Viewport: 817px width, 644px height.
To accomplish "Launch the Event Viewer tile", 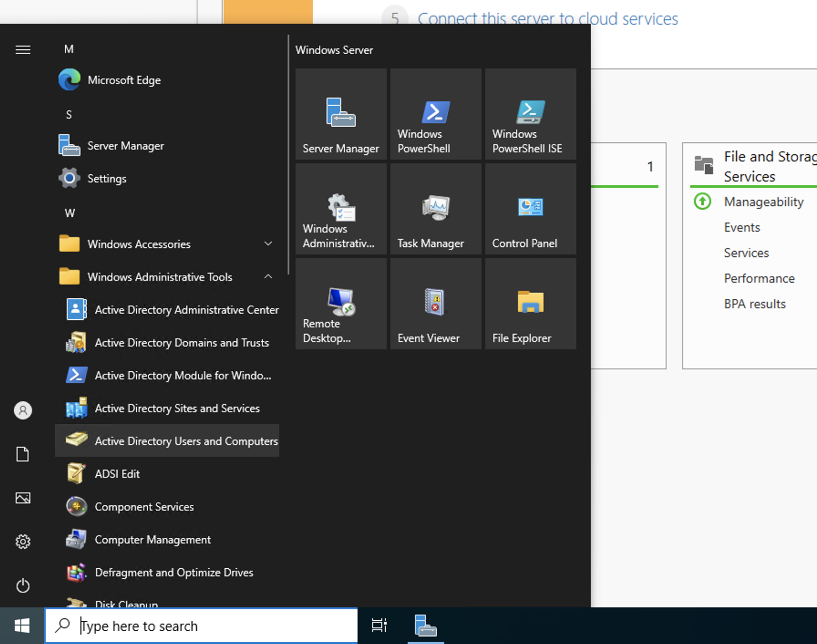I will (436, 304).
